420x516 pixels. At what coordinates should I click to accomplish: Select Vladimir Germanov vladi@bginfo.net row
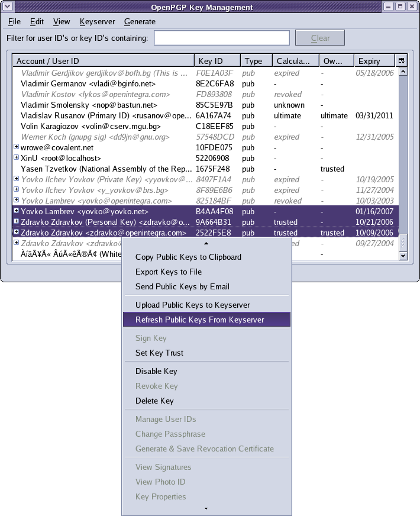pyautogui.click(x=205, y=83)
